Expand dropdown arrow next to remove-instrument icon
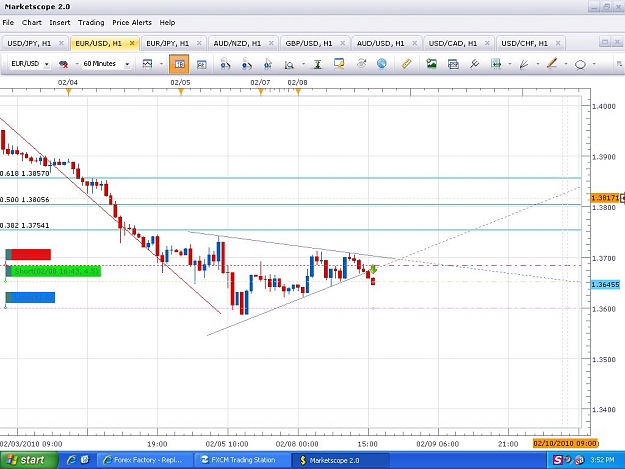This screenshot has height=469, width=625. point(77,64)
